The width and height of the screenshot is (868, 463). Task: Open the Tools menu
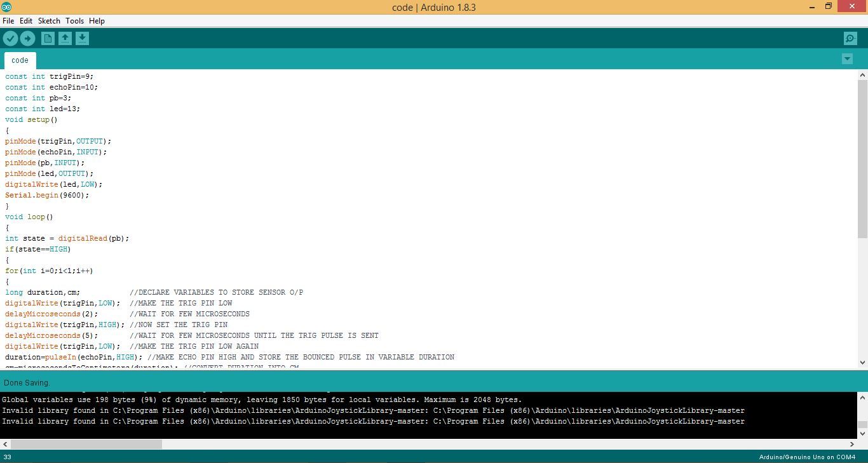(74, 21)
